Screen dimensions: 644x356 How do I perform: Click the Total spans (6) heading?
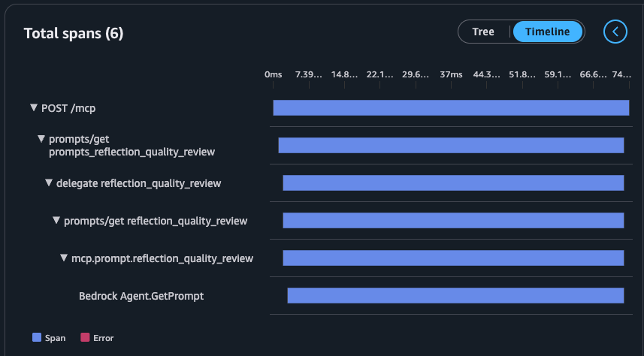pyautogui.click(x=74, y=33)
